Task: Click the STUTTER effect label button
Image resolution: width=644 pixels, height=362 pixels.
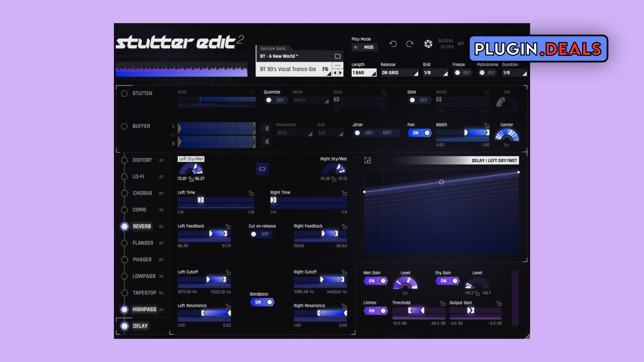Action: (x=143, y=93)
